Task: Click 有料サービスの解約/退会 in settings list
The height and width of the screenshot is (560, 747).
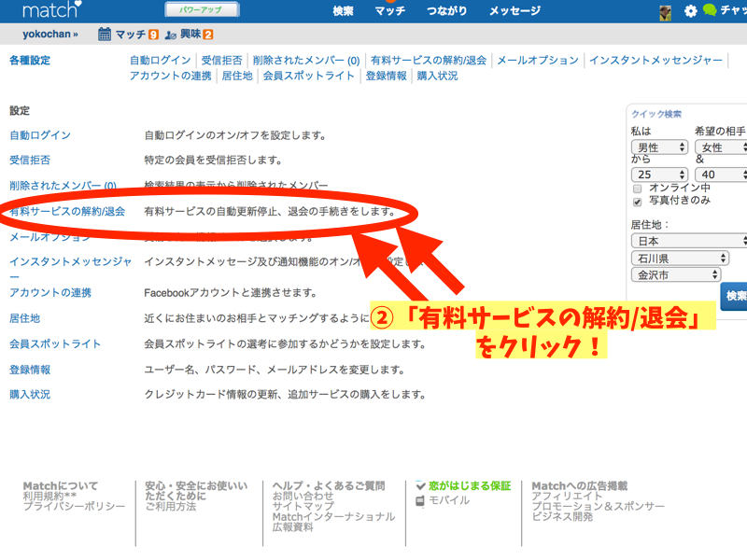Action: pyautogui.click(x=67, y=212)
